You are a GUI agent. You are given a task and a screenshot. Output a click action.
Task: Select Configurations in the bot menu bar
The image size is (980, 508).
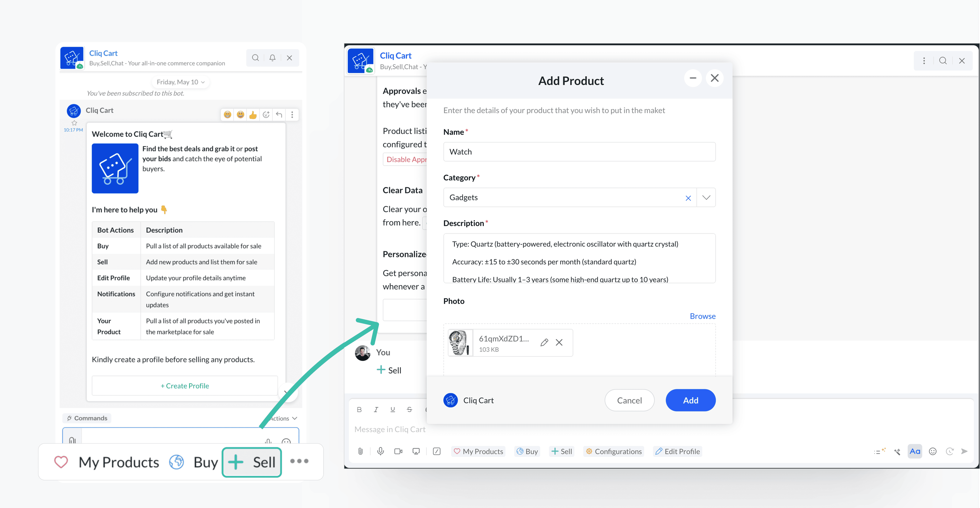coord(613,451)
